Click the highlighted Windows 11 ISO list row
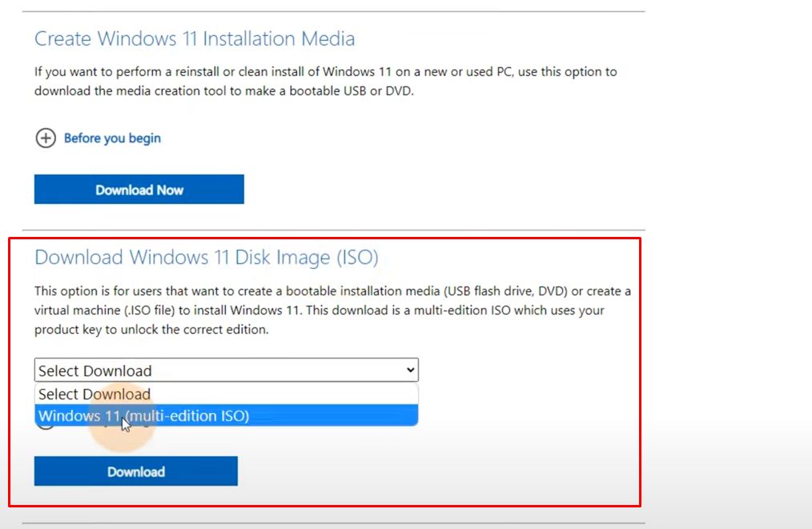This screenshot has height=529, width=812. click(x=227, y=415)
